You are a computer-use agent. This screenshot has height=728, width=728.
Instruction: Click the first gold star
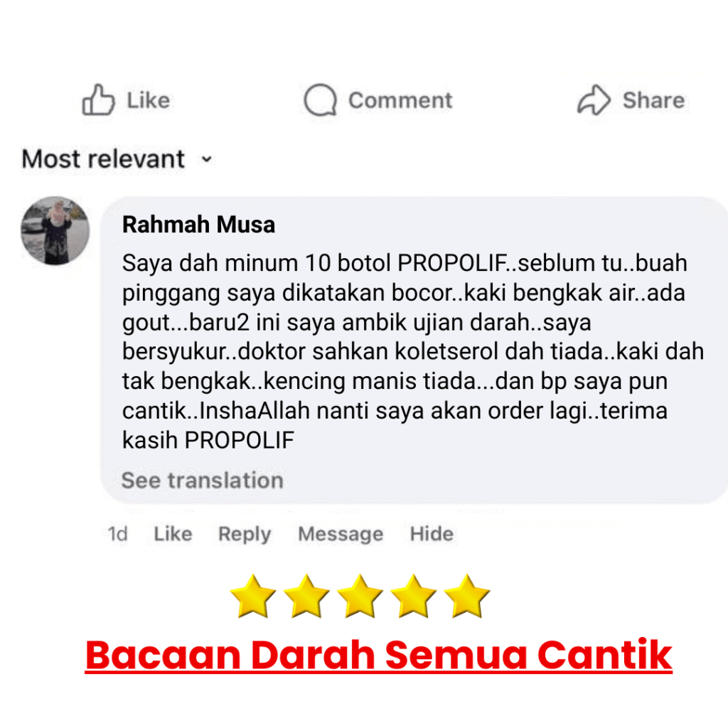click(253, 596)
